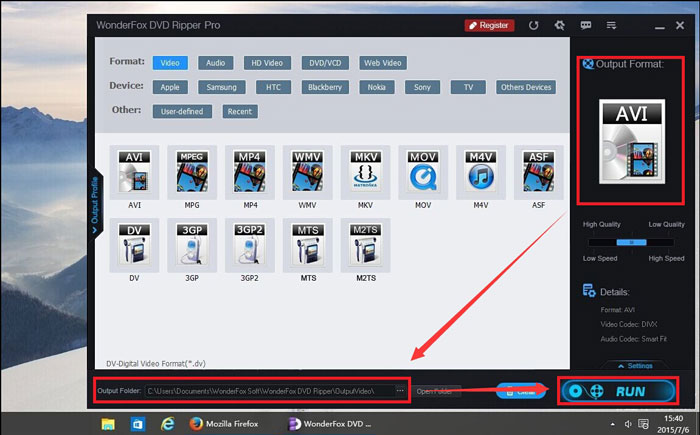700x435 pixels.
Task: Click the Register button
Action: [489, 25]
